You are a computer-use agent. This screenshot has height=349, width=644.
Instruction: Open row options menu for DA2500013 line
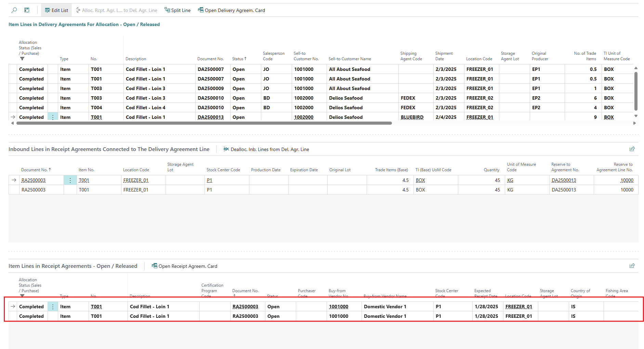53,117
